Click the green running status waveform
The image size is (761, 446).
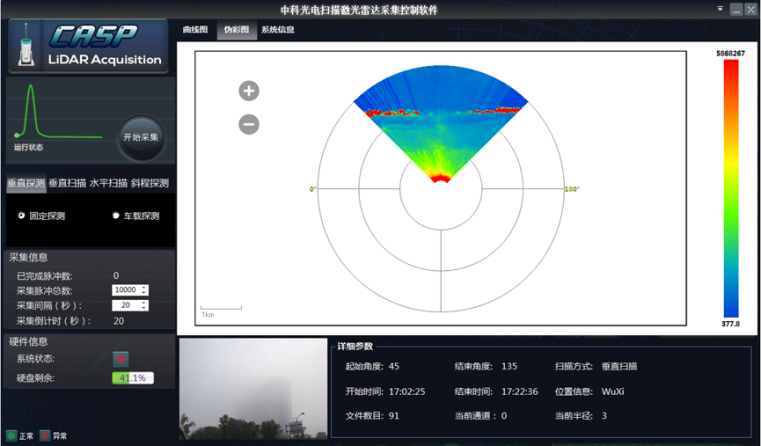tap(32, 112)
